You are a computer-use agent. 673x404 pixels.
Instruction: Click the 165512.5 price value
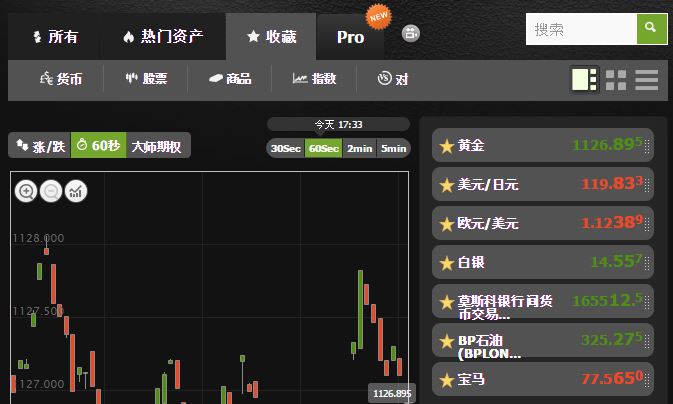(608, 300)
